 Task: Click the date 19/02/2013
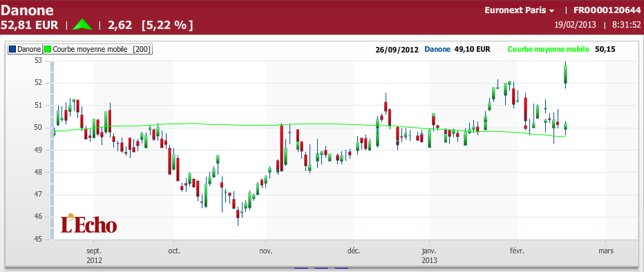tap(575, 25)
